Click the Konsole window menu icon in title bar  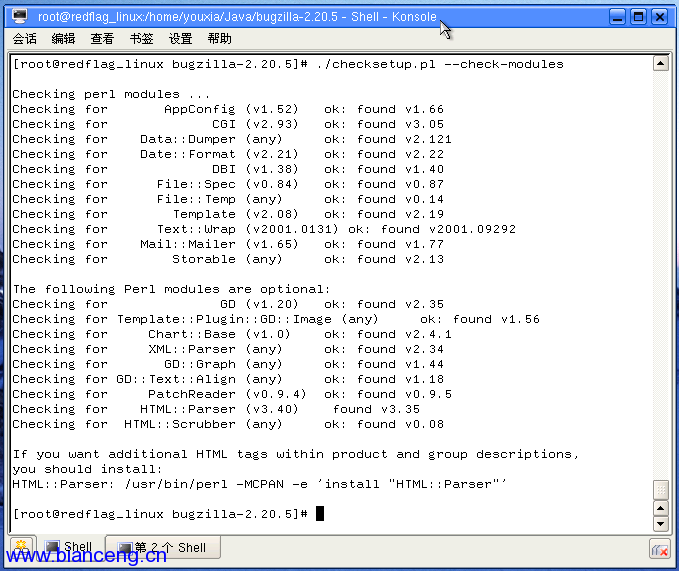pyautogui.click(x=20, y=16)
